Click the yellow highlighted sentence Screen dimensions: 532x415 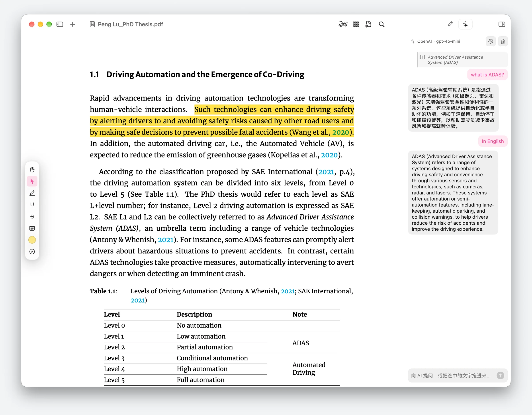[x=222, y=121]
